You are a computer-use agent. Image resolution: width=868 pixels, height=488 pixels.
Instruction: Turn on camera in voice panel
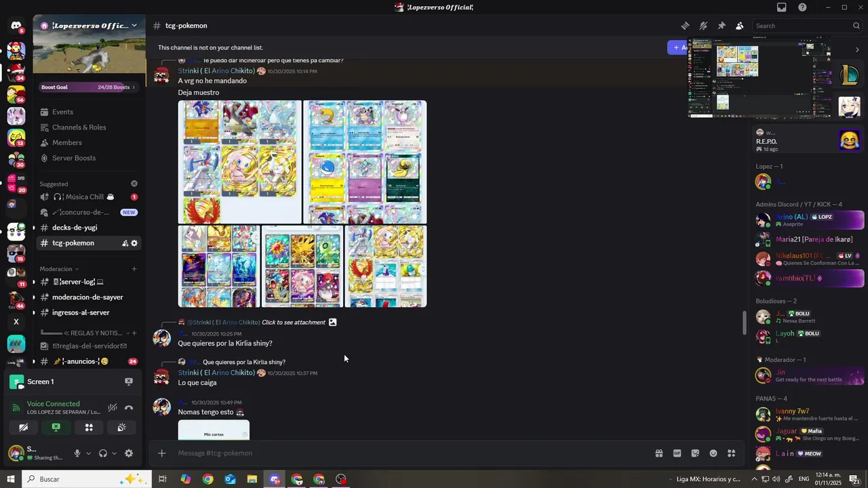24,427
